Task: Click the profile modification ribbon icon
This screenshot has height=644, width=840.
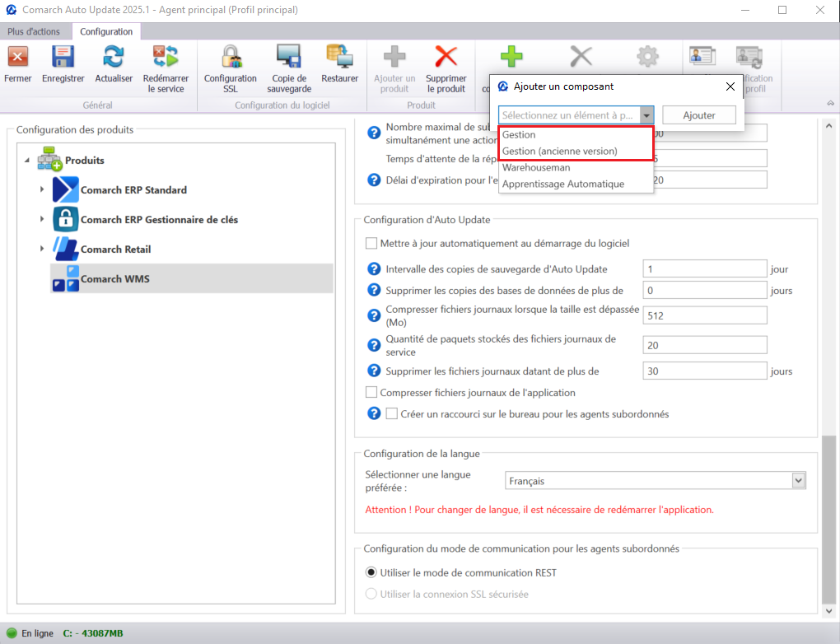Action: [749, 57]
